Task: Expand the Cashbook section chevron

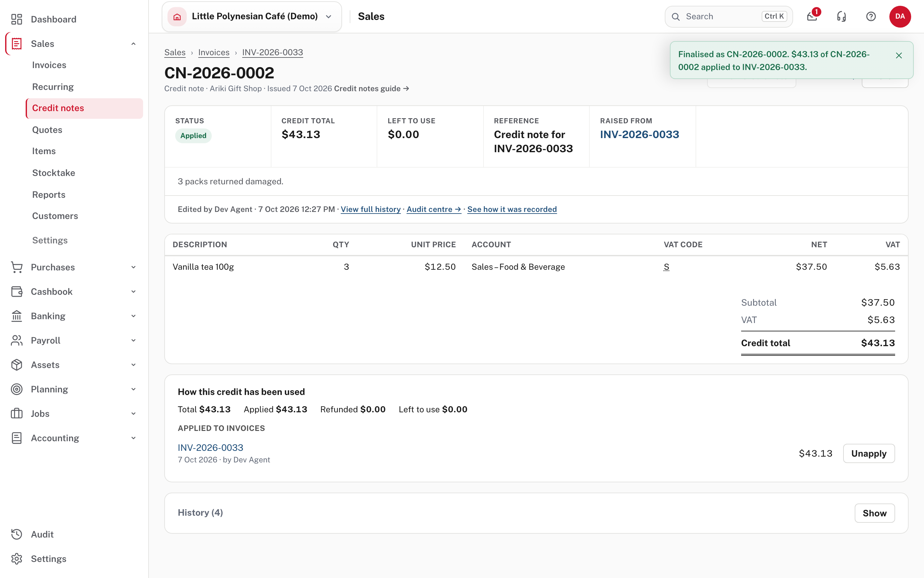Action: click(x=133, y=292)
